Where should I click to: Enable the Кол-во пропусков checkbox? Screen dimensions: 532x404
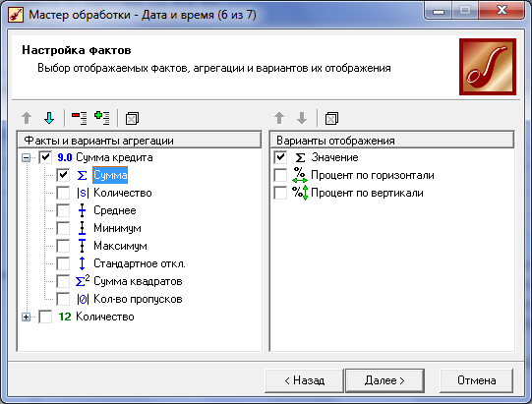click(x=63, y=299)
